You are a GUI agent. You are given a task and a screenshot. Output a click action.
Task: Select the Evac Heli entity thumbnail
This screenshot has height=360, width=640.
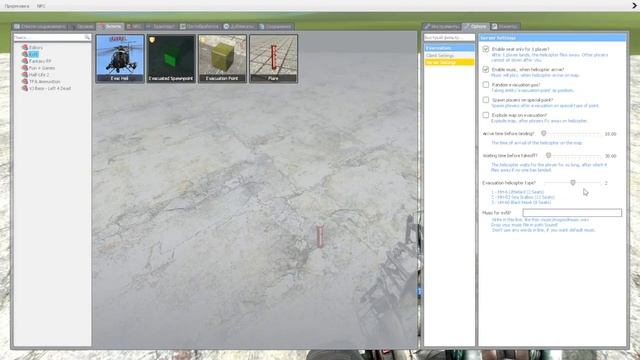click(x=120, y=59)
